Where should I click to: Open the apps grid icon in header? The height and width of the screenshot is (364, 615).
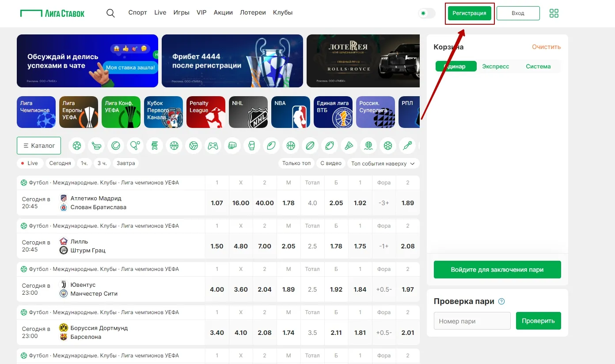click(x=554, y=13)
